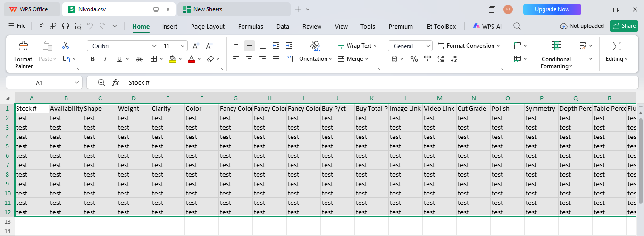Screen dimensions: 644x236
Task: Switch to Insert tab
Action: 170,26
